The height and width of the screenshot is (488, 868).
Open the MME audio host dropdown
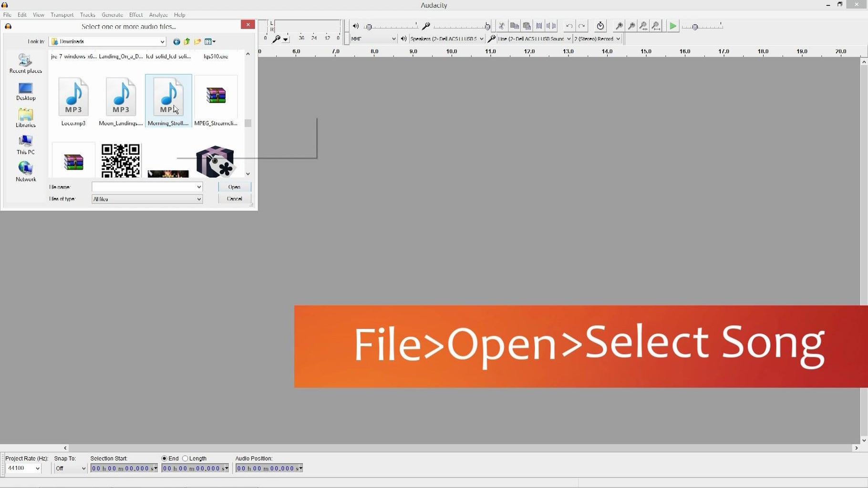(373, 39)
